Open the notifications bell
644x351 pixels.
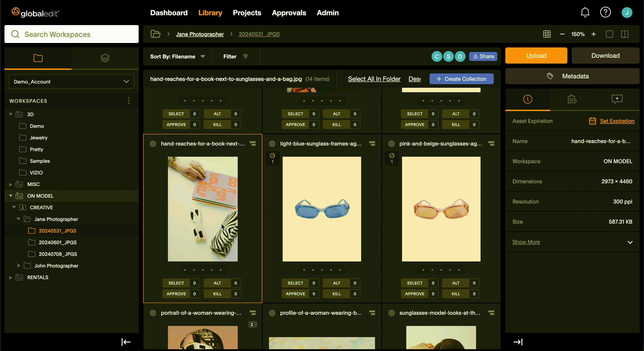pyautogui.click(x=585, y=13)
